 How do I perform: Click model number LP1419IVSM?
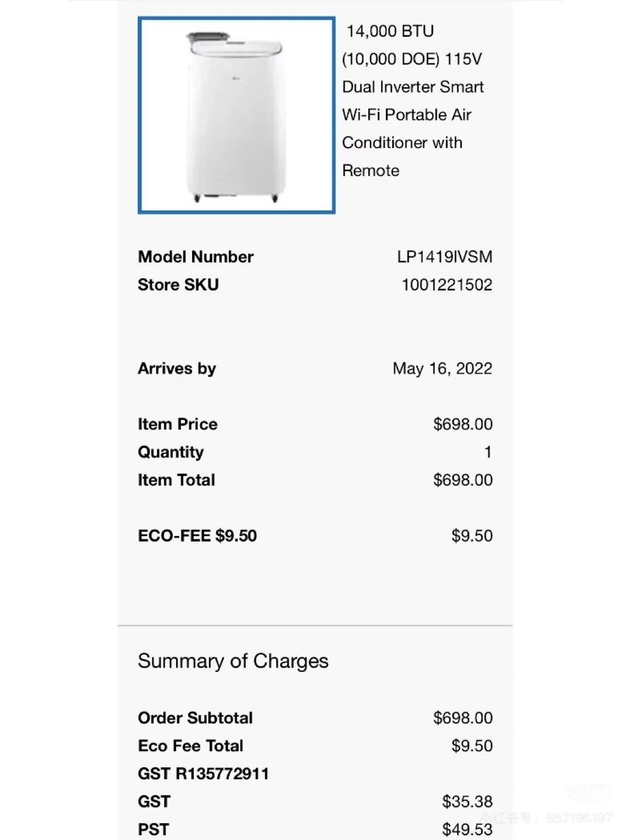[x=444, y=257]
